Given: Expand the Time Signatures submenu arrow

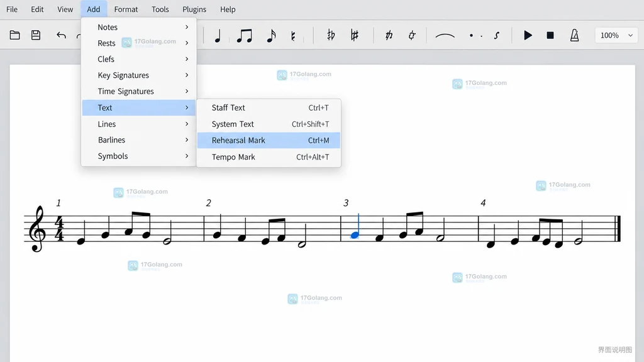Looking at the screenshot, I should [x=187, y=91].
